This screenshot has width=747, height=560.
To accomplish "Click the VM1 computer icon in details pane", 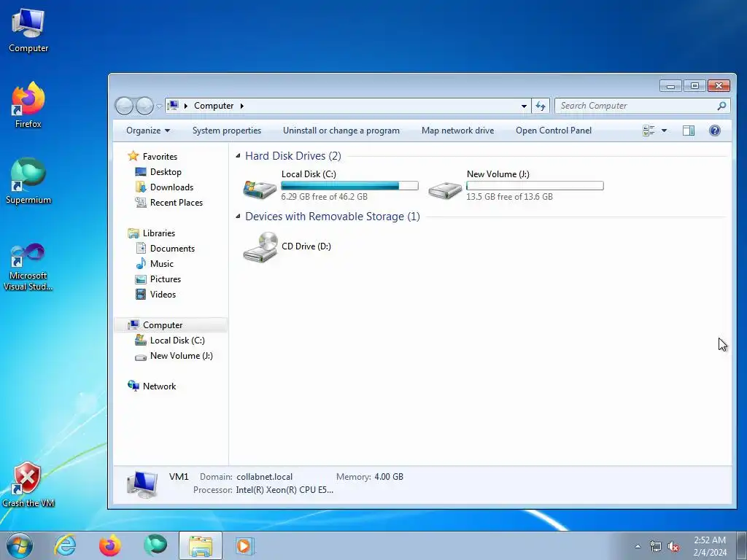I will coord(142,484).
